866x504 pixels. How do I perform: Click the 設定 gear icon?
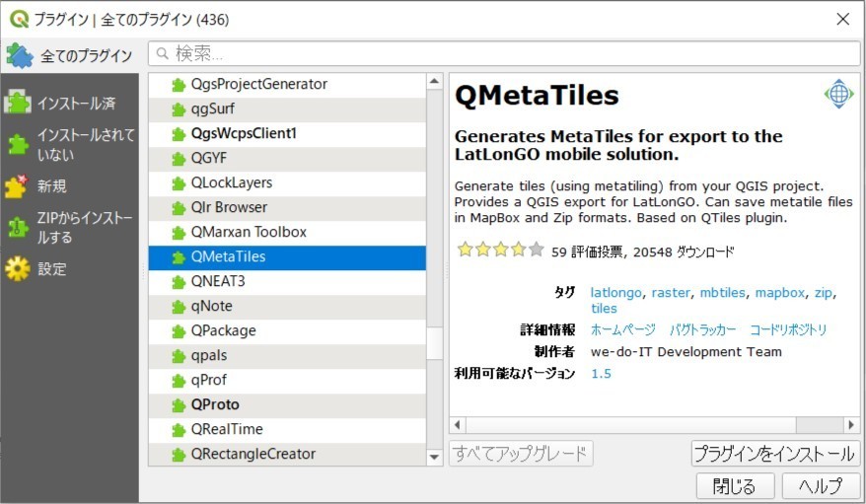point(17,269)
